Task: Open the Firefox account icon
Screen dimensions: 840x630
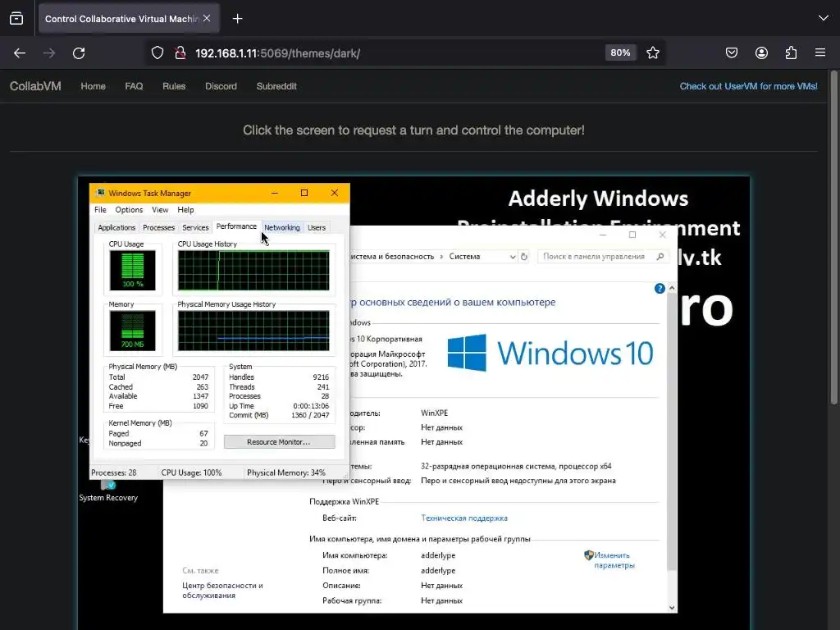Action: tap(761, 52)
